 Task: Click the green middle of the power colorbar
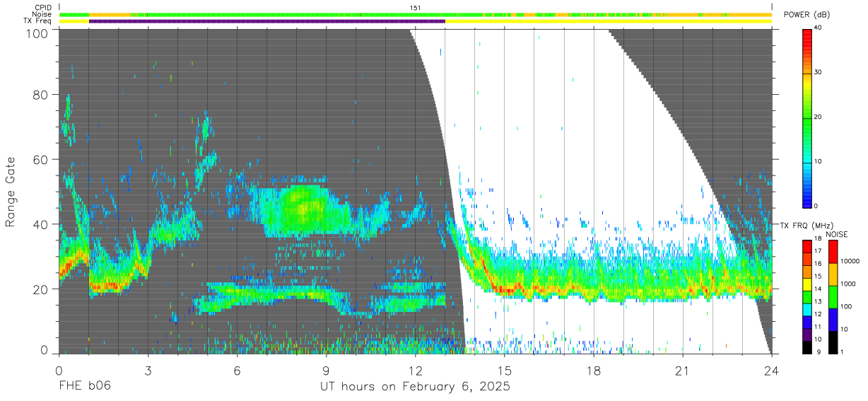(807, 117)
